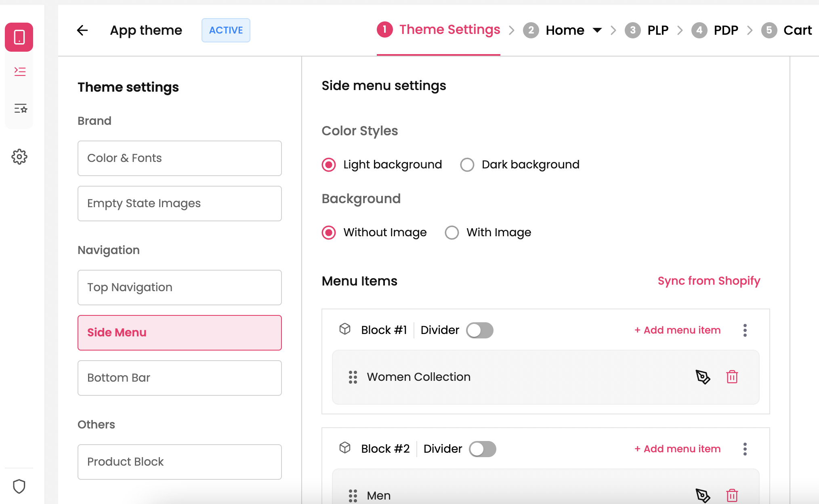Image resolution: width=819 pixels, height=504 pixels.
Task: Delete the Women Collection menu item
Action: tap(732, 377)
